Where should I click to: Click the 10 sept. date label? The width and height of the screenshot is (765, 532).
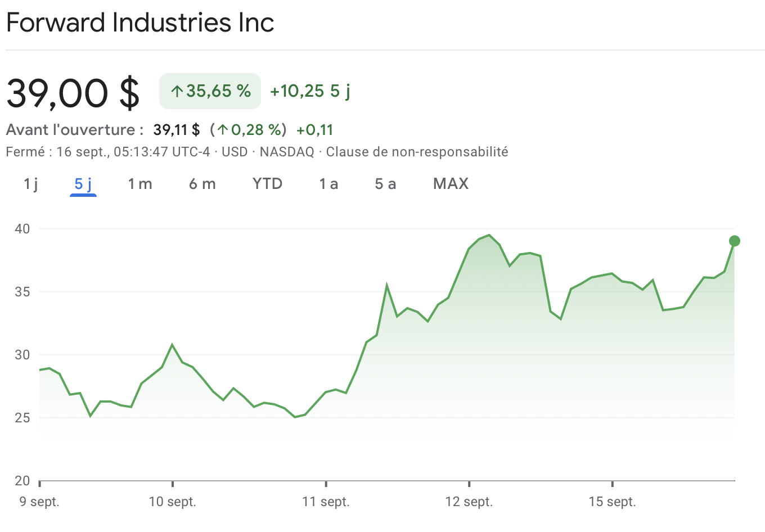(x=172, y=502)
